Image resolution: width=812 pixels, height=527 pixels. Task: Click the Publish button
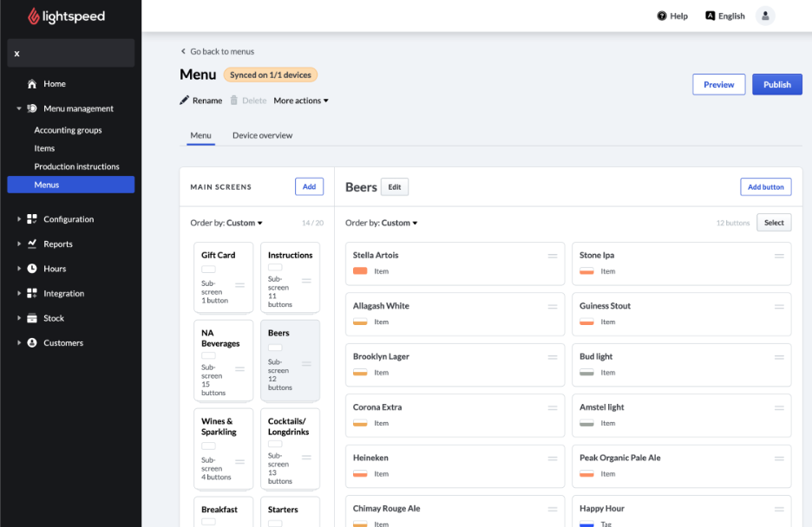tap(776, 84)
